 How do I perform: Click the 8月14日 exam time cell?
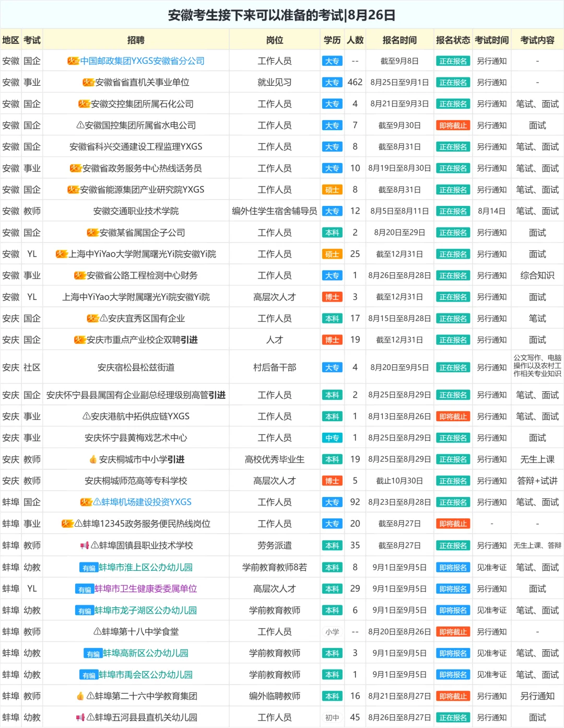(491, 211)
